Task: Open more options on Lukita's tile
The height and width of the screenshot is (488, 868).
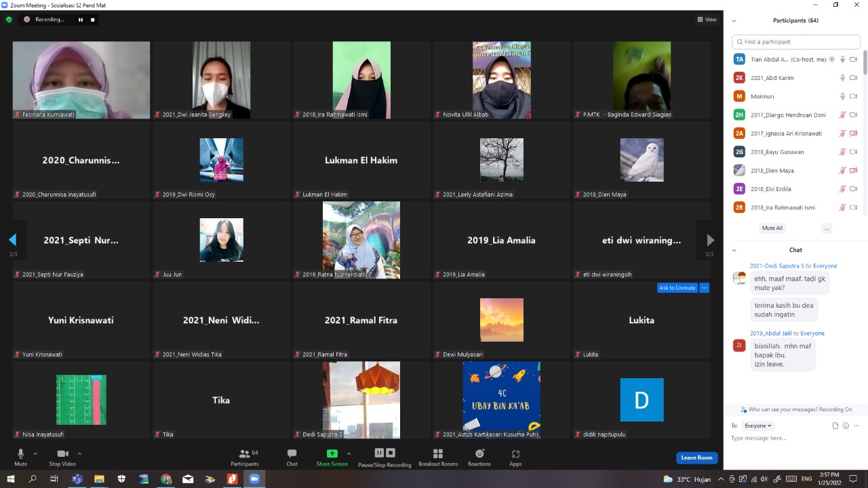Action: click(x=705, y=288)
